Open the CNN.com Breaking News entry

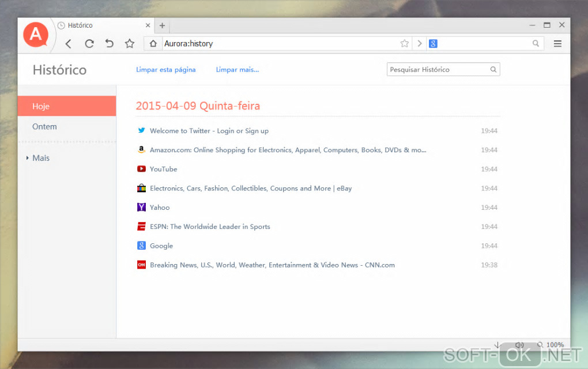pyautogui.click(x=272, y=265)
